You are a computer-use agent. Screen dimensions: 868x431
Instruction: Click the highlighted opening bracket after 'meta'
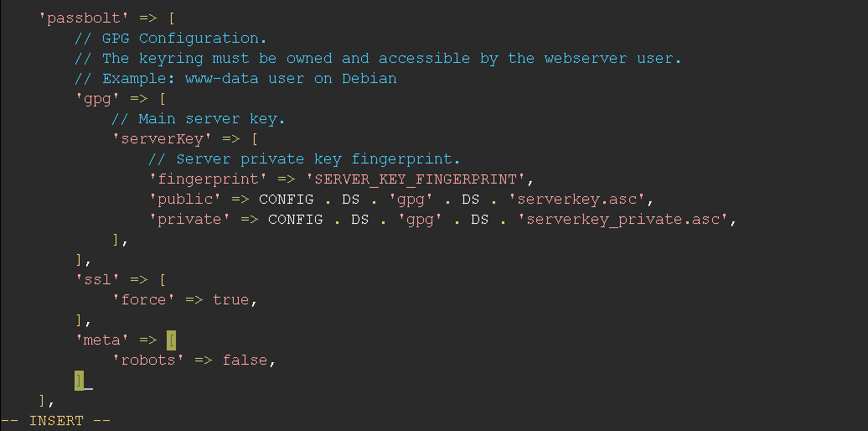click(171, 340)
